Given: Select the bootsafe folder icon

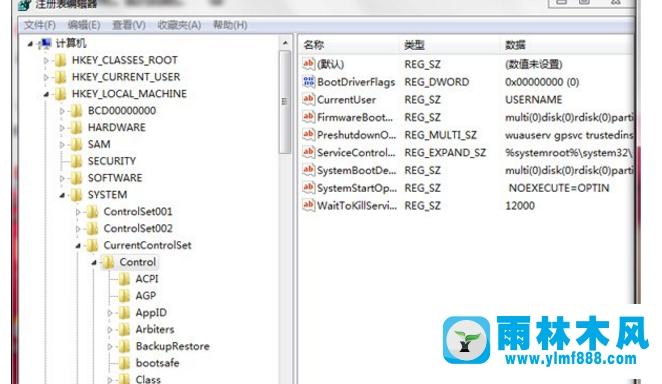Looking at the screenshot, I should point(124,363).
